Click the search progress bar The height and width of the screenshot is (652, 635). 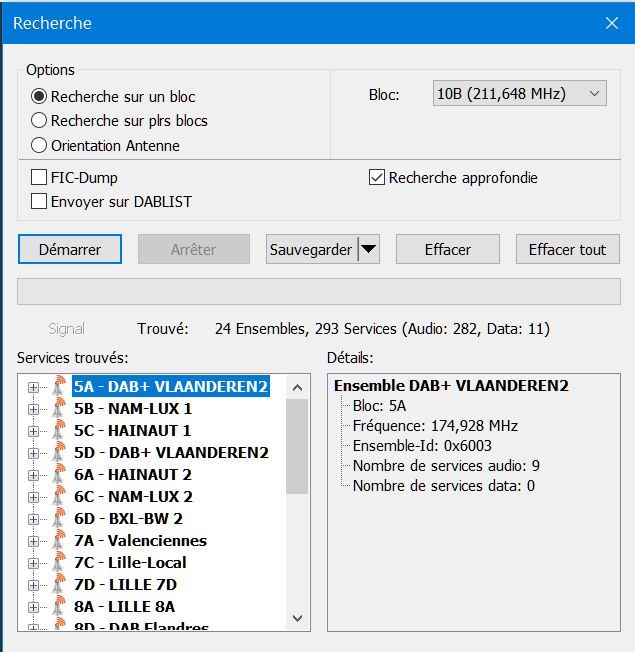coord(319,291)
